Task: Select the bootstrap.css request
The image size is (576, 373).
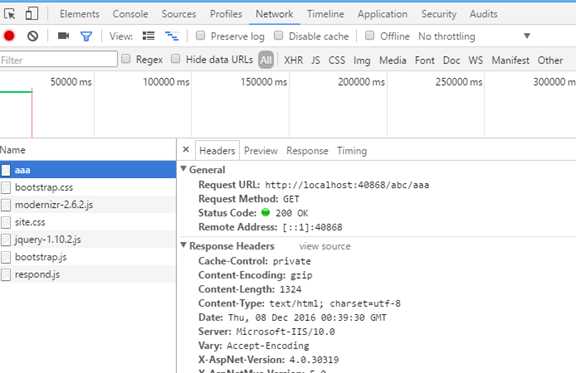Action: 88,187
